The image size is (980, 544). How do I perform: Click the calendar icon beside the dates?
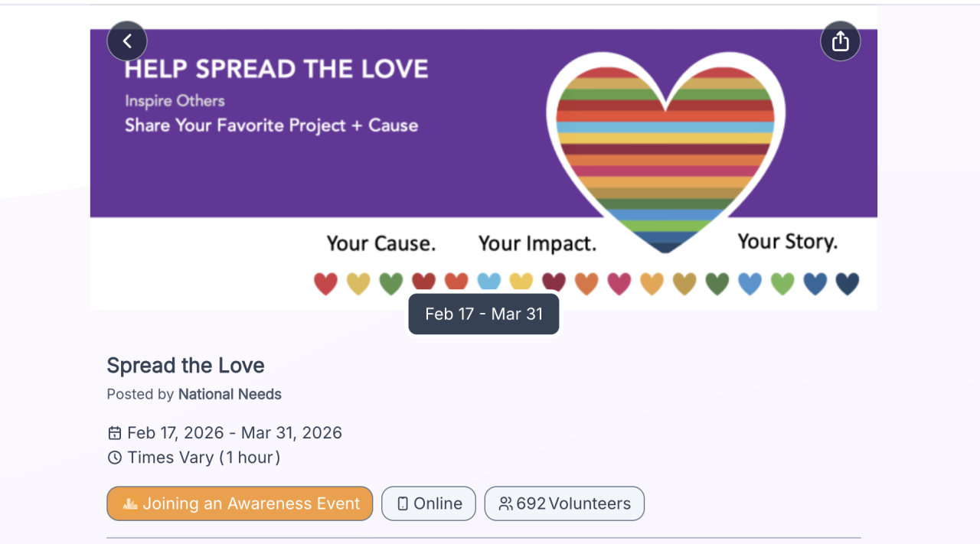point(115,433)
